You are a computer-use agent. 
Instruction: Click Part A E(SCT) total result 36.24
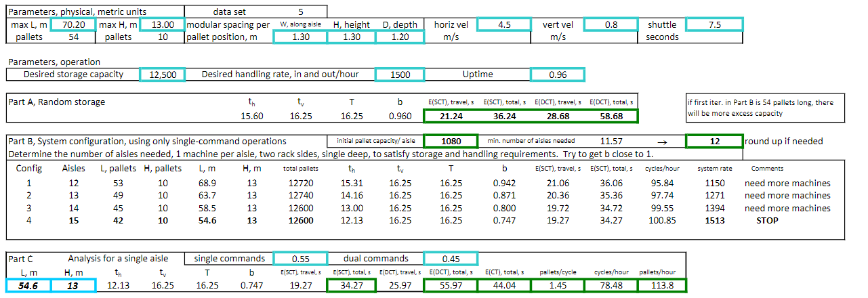[504, 116]
